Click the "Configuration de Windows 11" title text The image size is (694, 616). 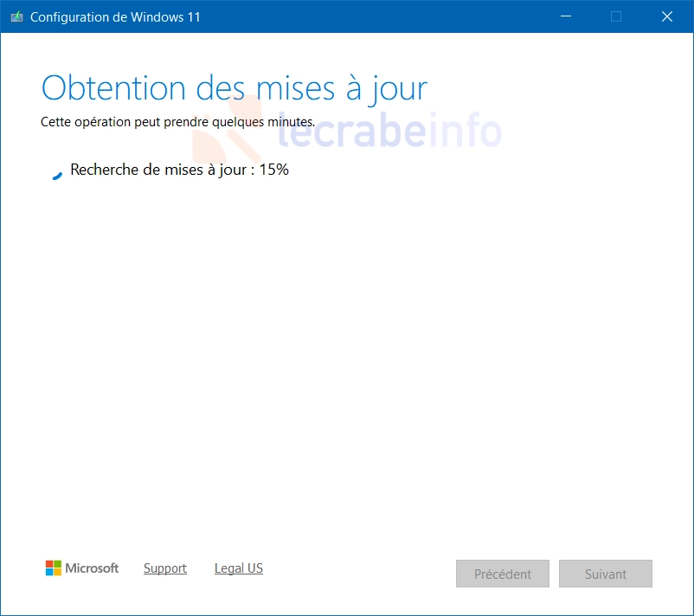click(115, 16)
